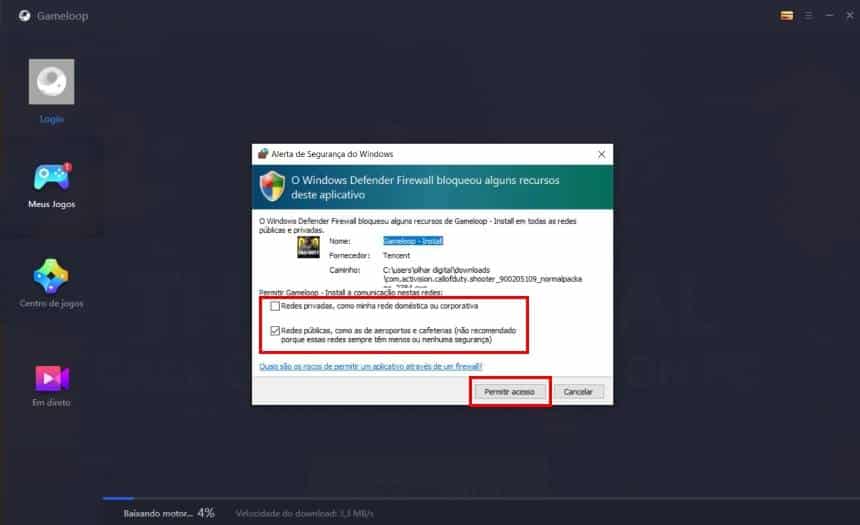Click the highlighted Gameloop - Install name field
Screen dimensions: 860x525
413,241
